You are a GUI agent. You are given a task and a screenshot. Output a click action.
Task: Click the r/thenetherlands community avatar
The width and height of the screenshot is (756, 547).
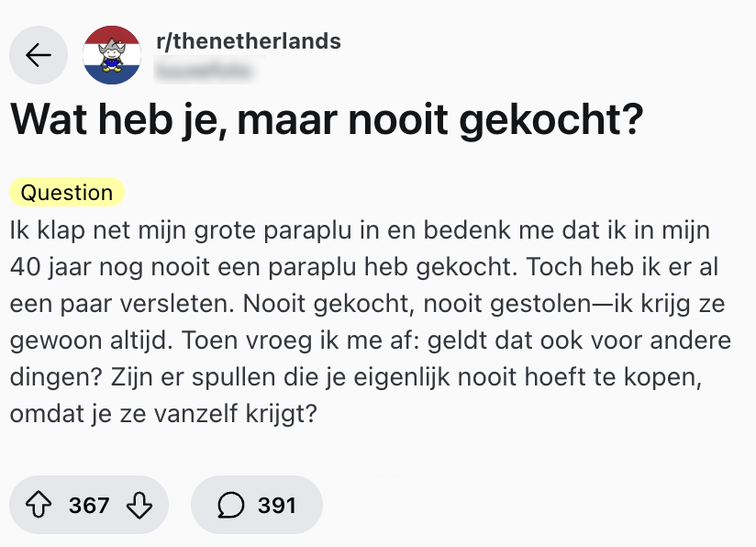point(112,55)
